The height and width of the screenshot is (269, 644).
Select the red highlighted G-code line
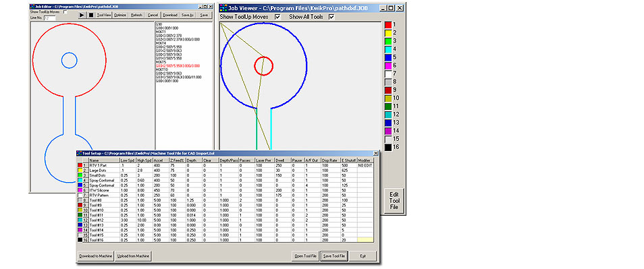178,65
